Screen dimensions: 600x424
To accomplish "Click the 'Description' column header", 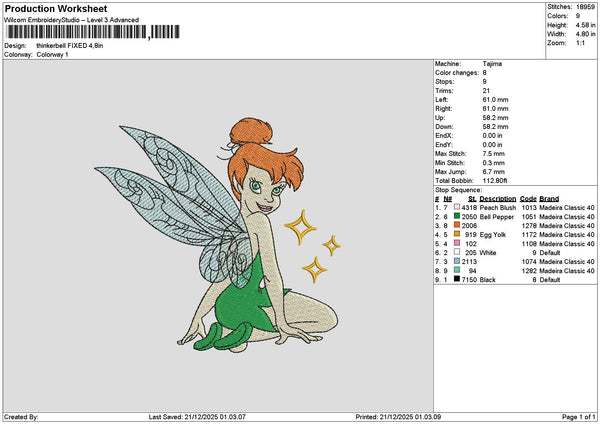I will click(x=497, y=199).
